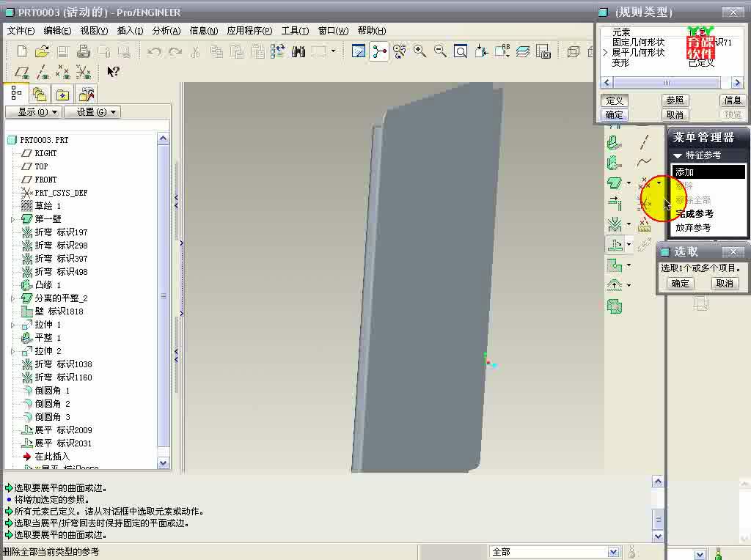The image size is (751, 560).
Task: Select the Unbend tool in right toolbar
Action: click(x=615, y=245)
